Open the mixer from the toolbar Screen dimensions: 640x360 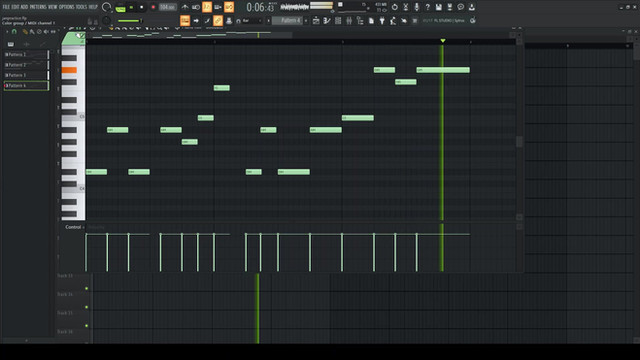point(349,20)
